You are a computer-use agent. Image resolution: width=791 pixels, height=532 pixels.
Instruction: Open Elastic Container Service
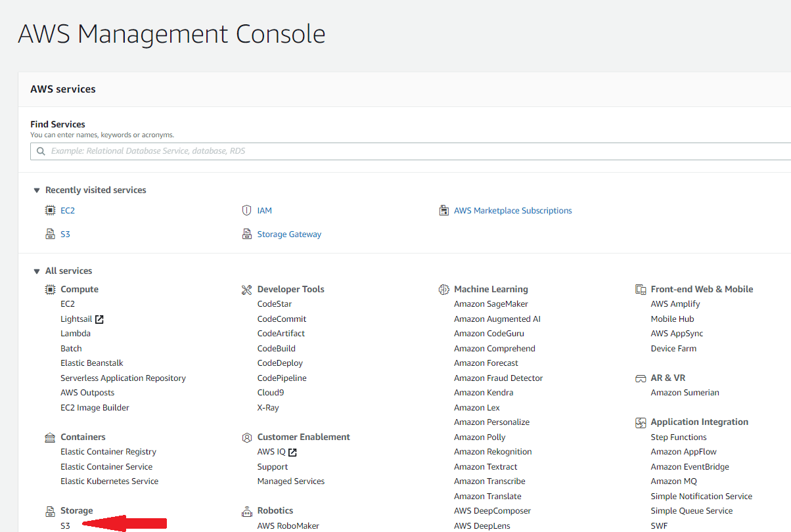[106, 467]
